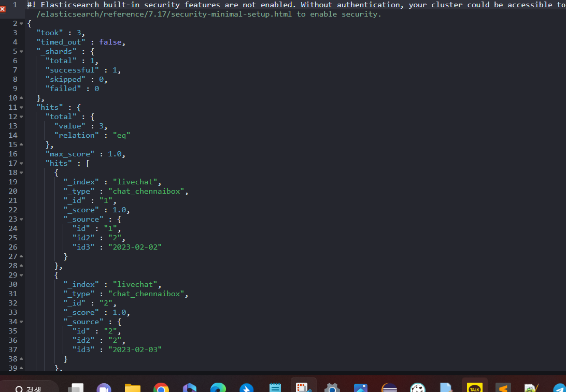Screen dimensions: 566x392
Task: Collapse the first hit object at line 18
Action: (x=21, y=173)
